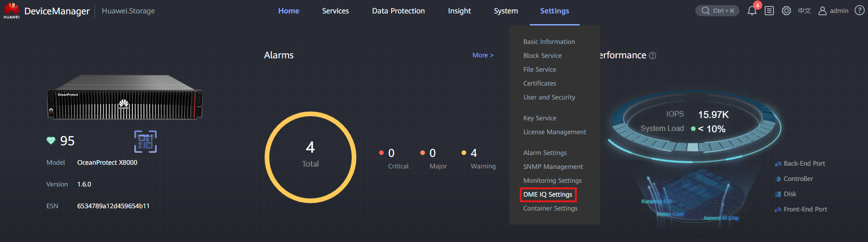Go to the Home tab
The image size is (868, 242).
coord(289,11)
